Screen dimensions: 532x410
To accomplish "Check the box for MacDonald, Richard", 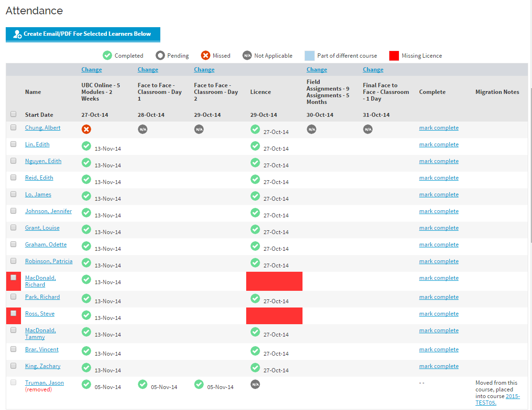I will click(13, 277).
